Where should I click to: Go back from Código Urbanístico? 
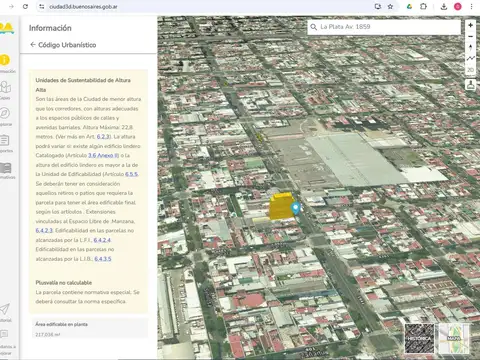pos(33,45)
